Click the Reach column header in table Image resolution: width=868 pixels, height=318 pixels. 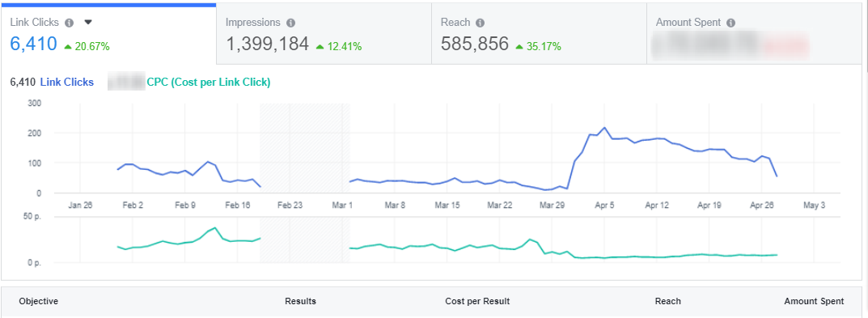click(x=667, y=301)
